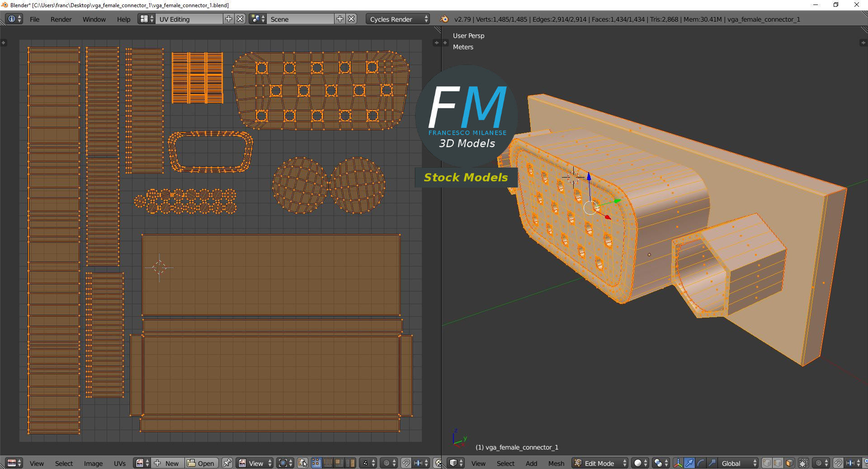Open the scene browse selector
868x469 pixels.
[258, 19]
